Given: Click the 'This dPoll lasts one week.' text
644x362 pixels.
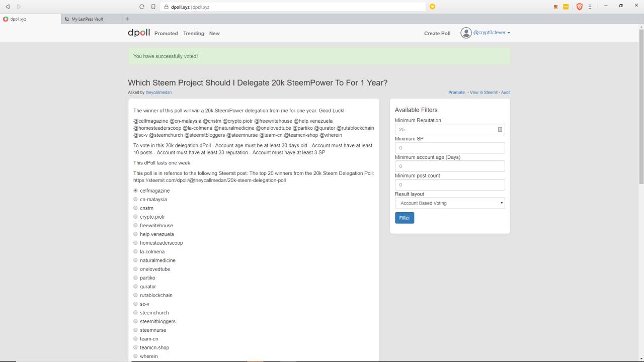Looking at the screenshot, I should [162, 163].
